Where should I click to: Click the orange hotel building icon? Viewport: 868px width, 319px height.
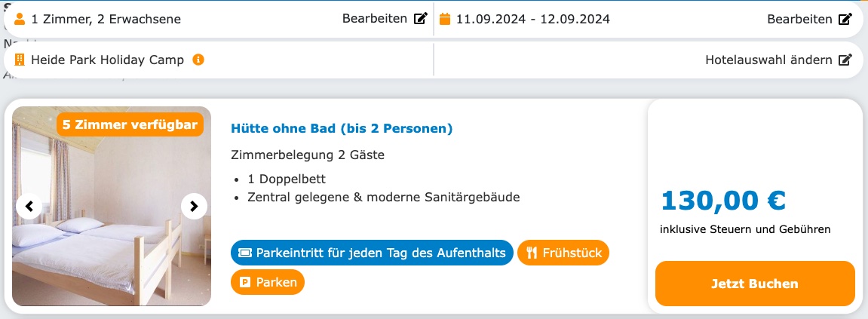(20, 60)
